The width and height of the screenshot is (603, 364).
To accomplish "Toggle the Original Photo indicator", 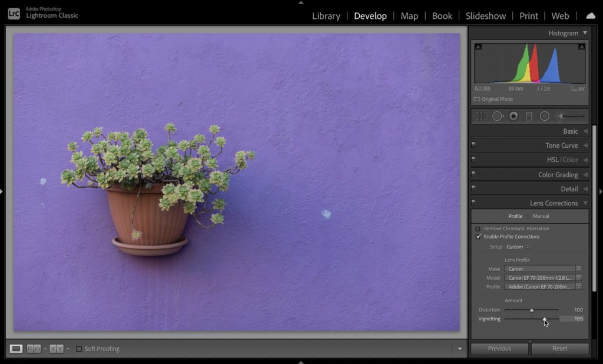I will pos(477,100).
